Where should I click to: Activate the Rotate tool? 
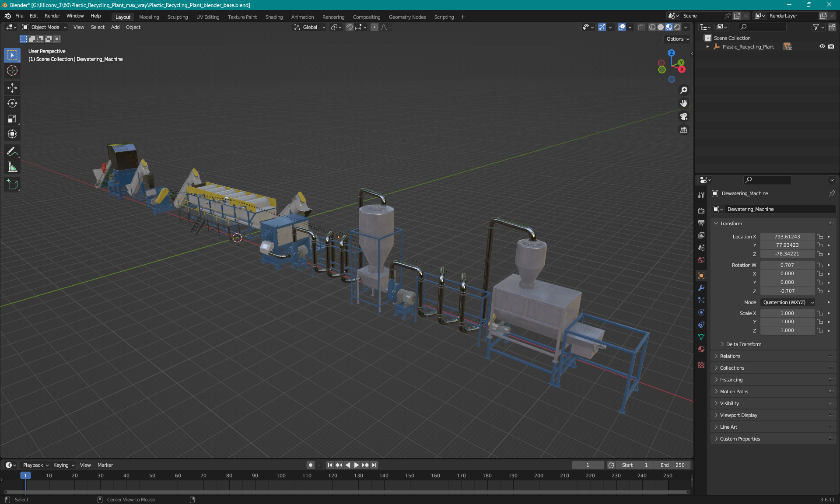point(12,103)
